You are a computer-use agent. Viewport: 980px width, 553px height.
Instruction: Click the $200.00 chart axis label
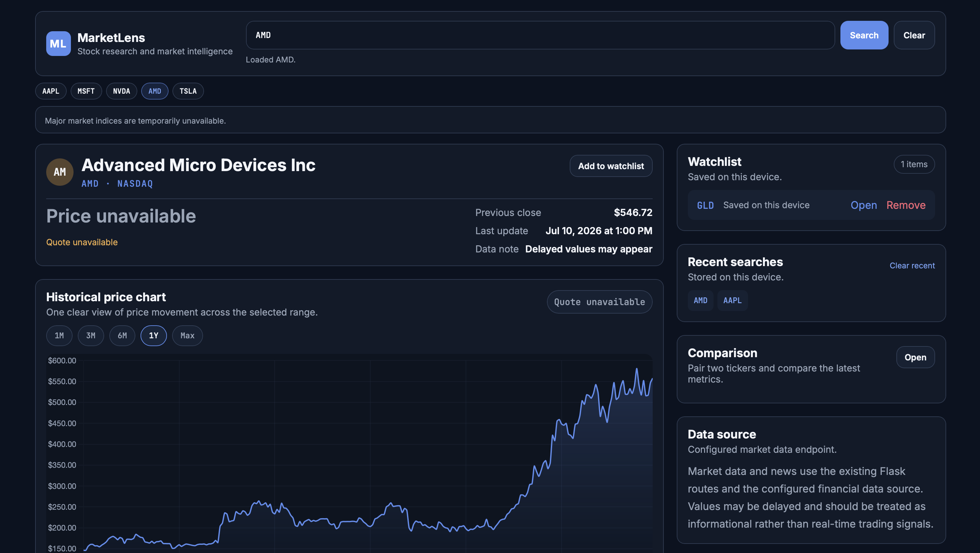click(x=62, y=528)
